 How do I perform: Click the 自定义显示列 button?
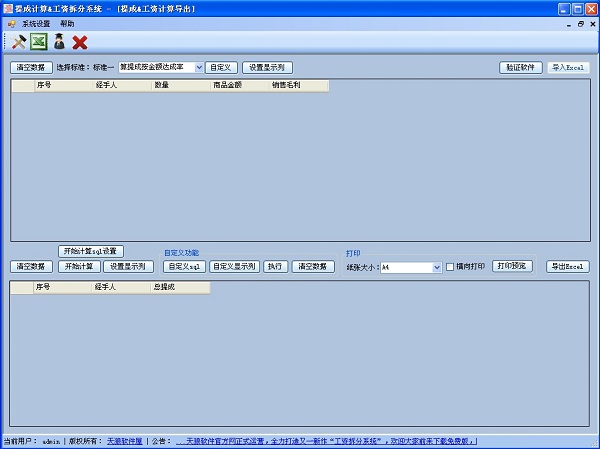pos(234,266)
